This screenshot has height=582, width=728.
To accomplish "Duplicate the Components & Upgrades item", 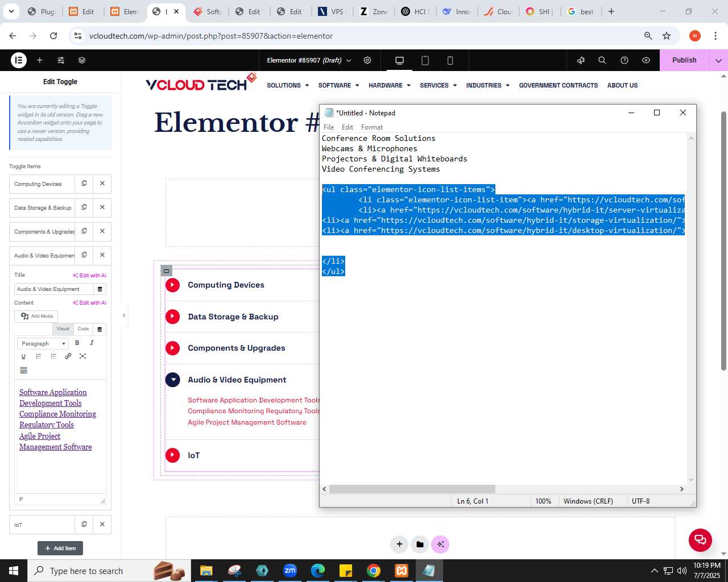I will pyautogui.click(x=84, y=231).
